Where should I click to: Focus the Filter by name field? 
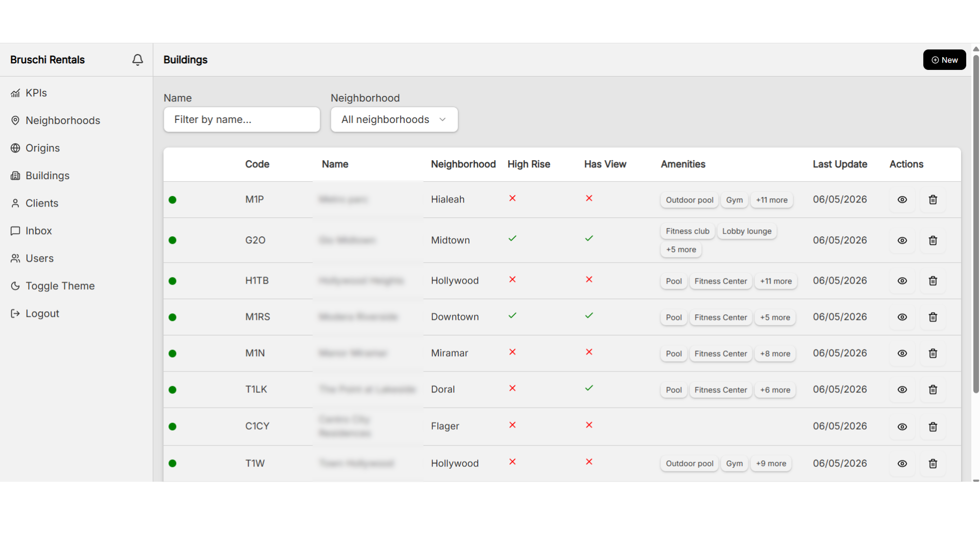coord(242,119)
